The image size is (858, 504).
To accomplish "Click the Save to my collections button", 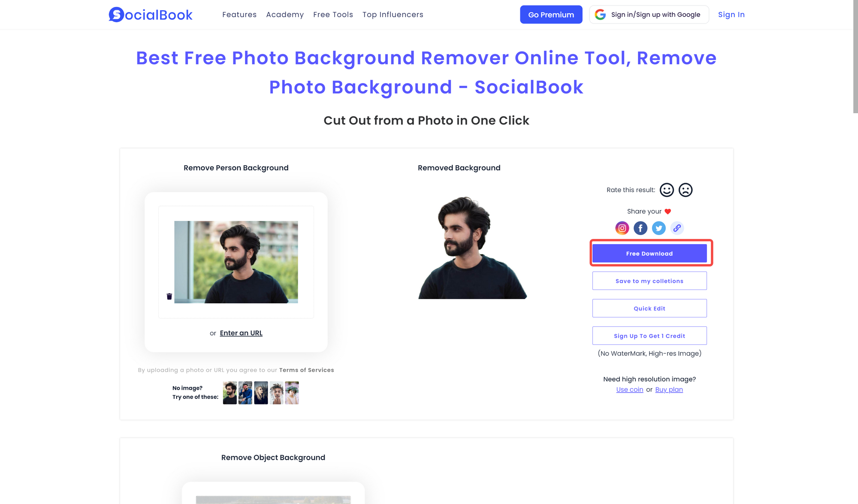I will 649,280.
